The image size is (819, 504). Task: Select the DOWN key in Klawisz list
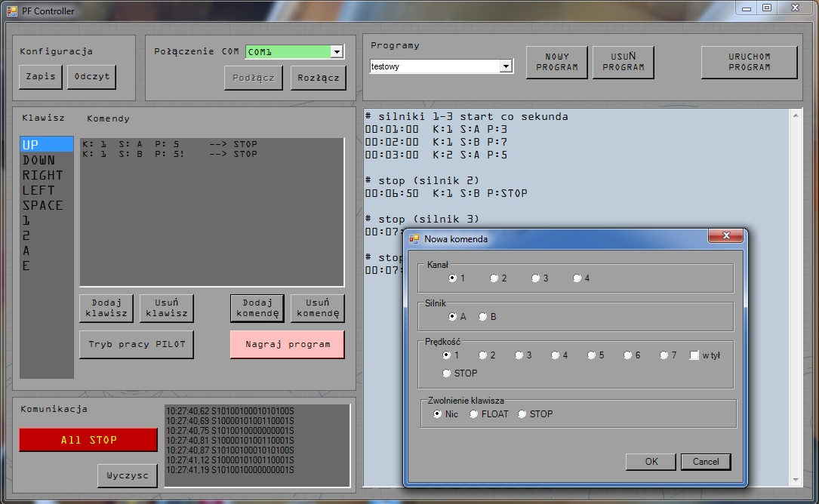click(x=39, y=160)
